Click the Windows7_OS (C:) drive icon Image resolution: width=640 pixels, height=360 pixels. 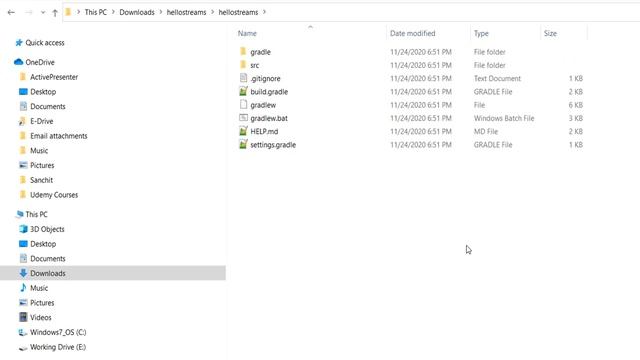23,332
